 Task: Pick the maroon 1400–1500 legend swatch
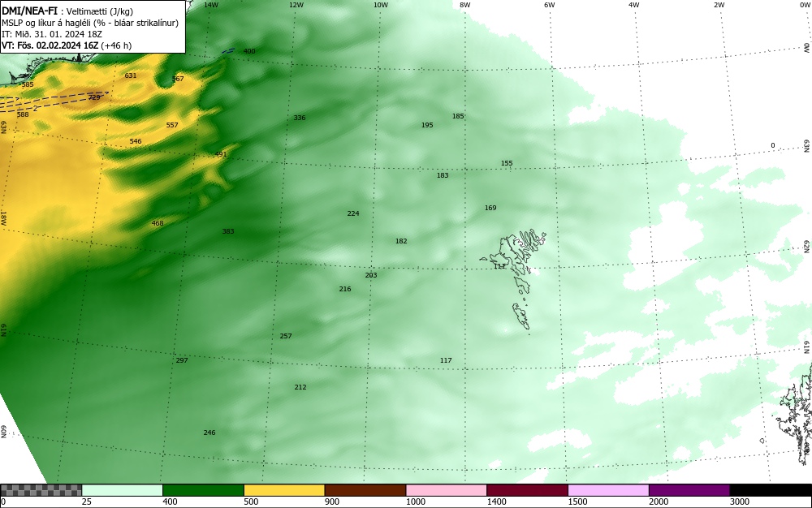pos(527,490)
